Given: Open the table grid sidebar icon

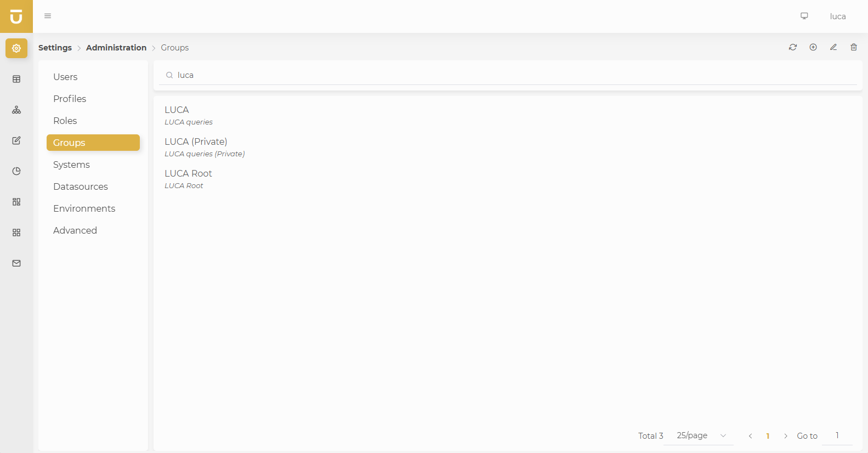Looking at the screenshot, I should click(x=16, y=79).
